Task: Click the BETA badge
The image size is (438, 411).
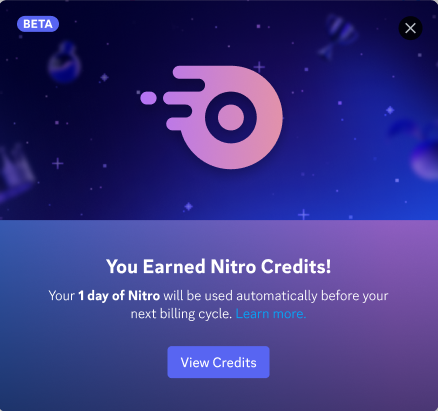Action: (38, 24)
